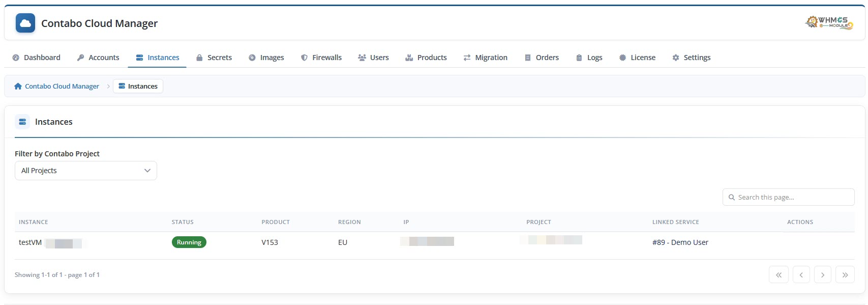Sort by the LINKED SERVICE column header
Viewport: 868px width, 305px height.
click(x=676, y=222)
